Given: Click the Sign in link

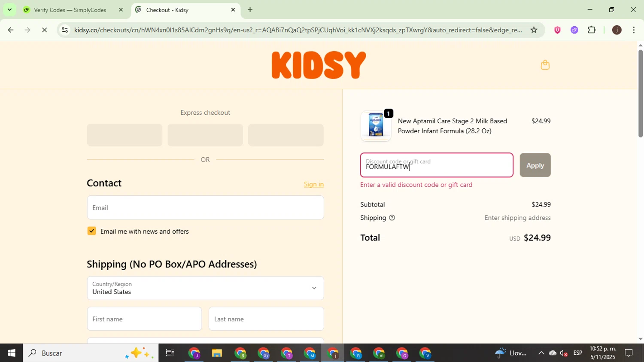Looking at the screenshot, I should click(x=314, y=184).
